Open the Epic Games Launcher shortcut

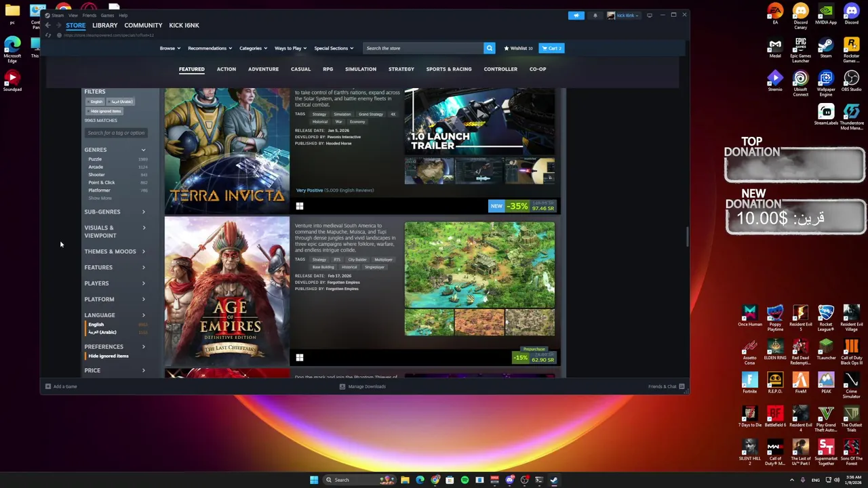[x=801, y=50]
